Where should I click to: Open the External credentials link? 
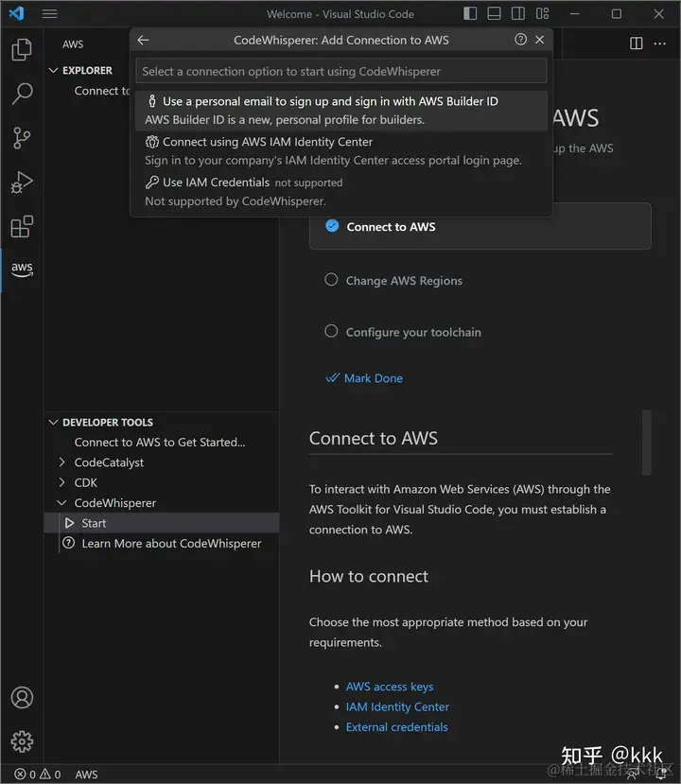tap(397, 727)
